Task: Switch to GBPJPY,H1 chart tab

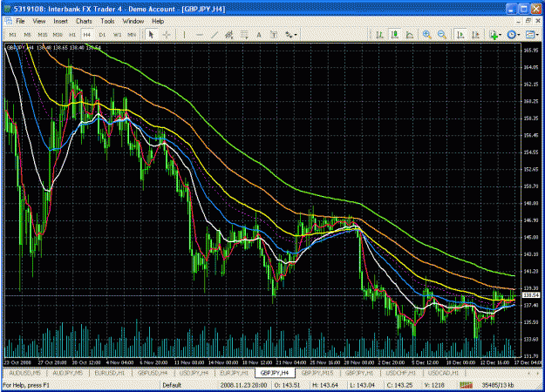Action: pyautogui.click(x=359, y=373)
